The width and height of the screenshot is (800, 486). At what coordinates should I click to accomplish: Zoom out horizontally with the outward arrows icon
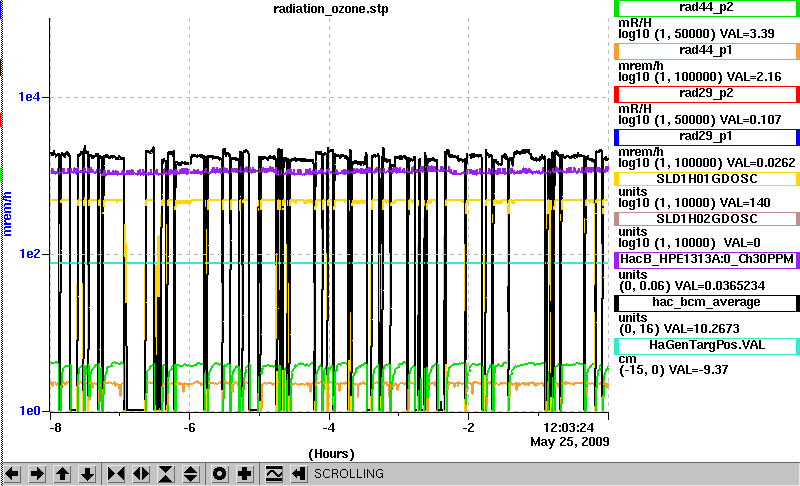coord(141,474)
